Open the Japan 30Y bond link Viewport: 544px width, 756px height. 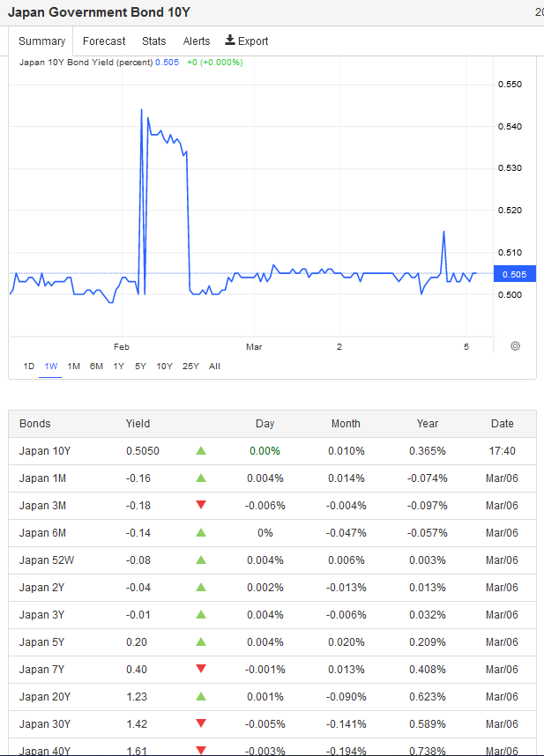pos(45,724)
